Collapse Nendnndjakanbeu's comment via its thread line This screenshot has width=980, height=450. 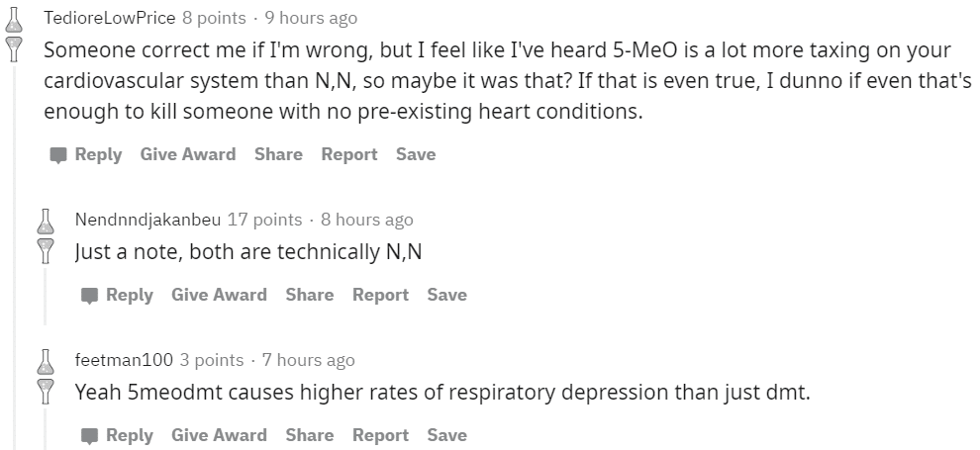45,295
